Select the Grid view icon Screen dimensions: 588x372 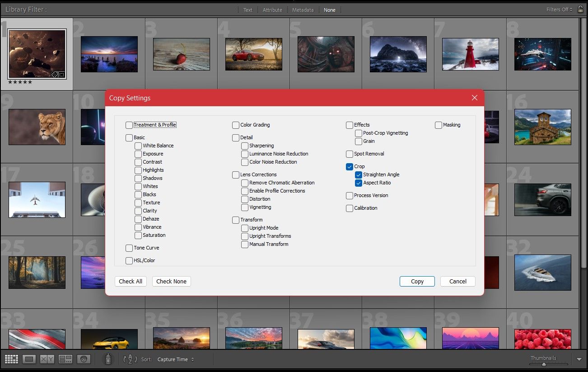point(11,358)
